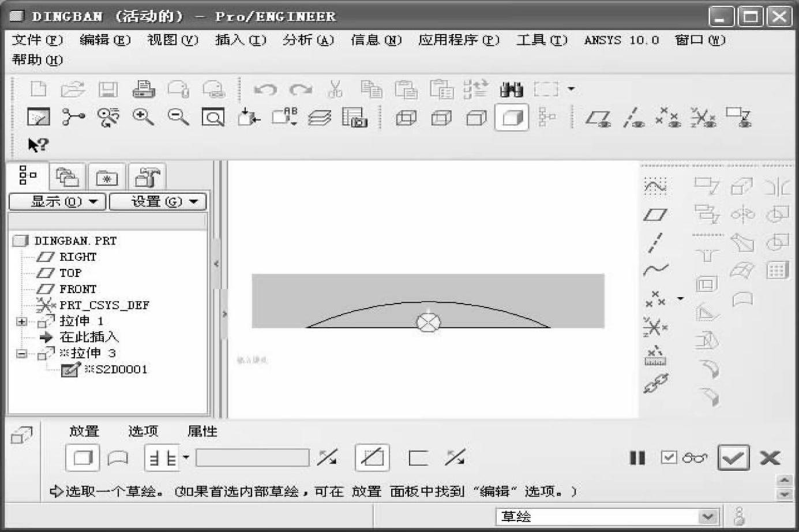Viewport: 799px width, 532px height.
Task: Print using the printer icon
Action: [143, 89]
